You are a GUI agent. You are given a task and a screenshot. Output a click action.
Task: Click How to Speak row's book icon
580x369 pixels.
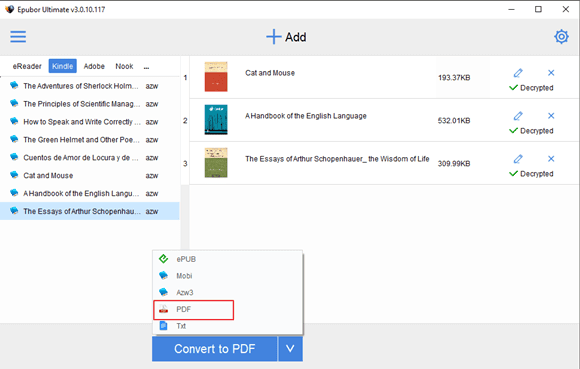click(x=14, y=121)
